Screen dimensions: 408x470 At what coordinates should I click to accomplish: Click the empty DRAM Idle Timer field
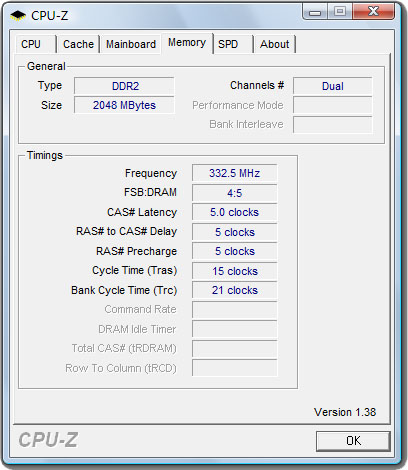235,329
